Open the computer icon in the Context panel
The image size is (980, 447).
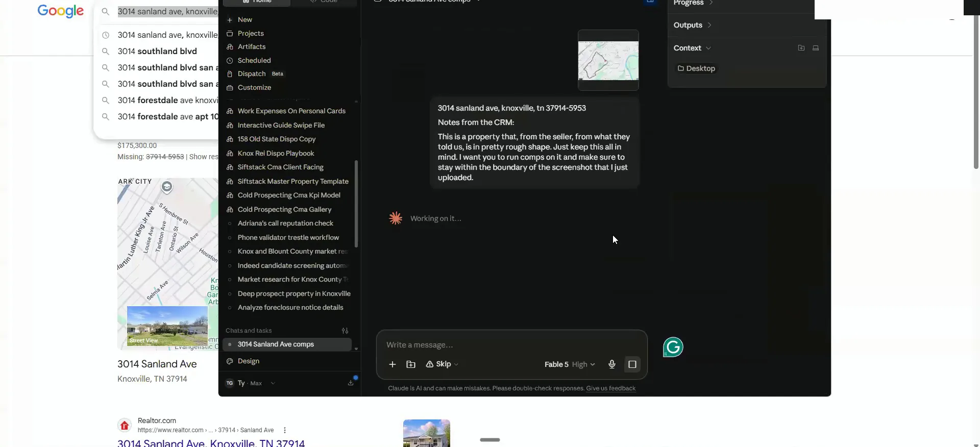point(816,48)
